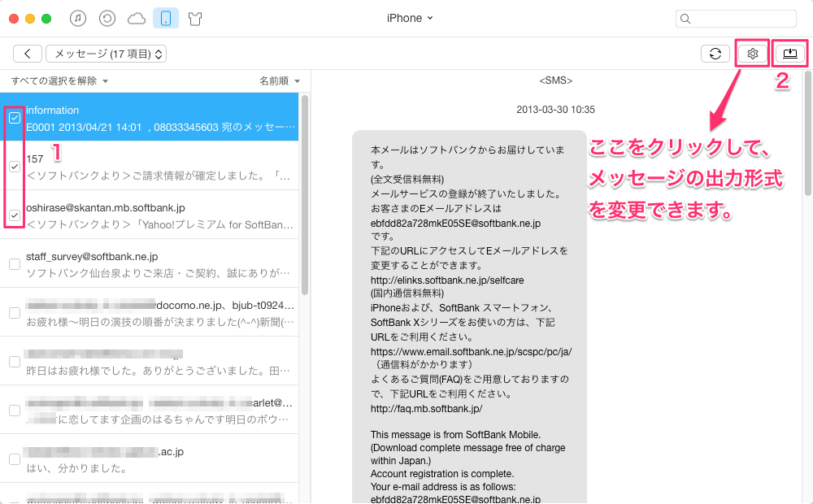The height and width of the screenshot is (504, 813).
Task: Open the iPhone device dropdown
Action: 410,18
